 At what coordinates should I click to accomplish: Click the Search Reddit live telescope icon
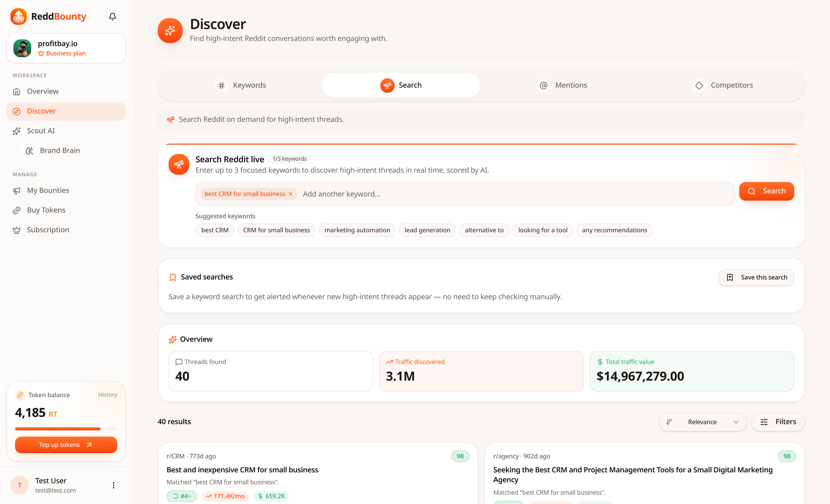pyautogui.click(x=179, y=164)
